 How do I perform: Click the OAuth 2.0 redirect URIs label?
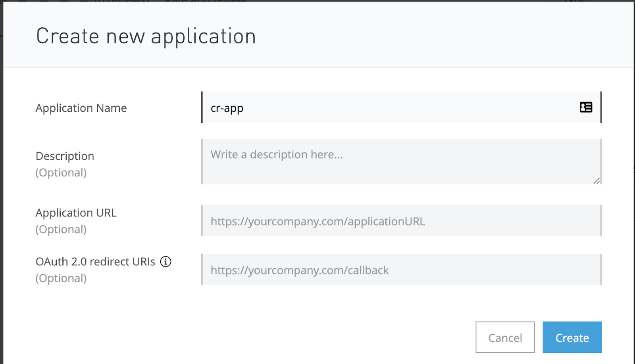95,262
